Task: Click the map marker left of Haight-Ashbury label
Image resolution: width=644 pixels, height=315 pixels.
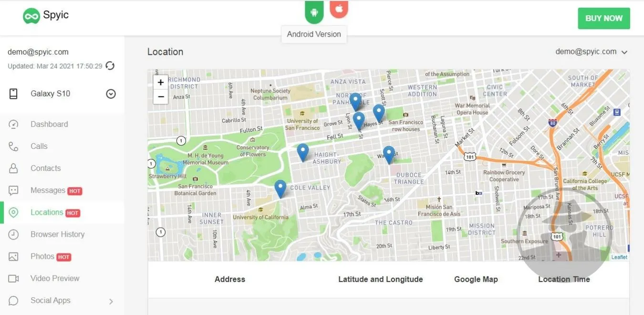Action: pyautogui.click(x=303, y=152)
